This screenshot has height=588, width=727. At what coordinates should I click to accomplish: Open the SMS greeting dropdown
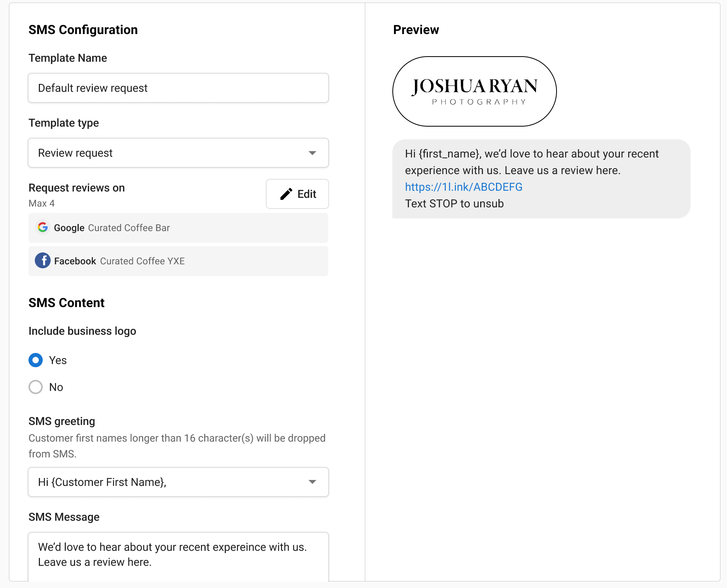(178, 482)
